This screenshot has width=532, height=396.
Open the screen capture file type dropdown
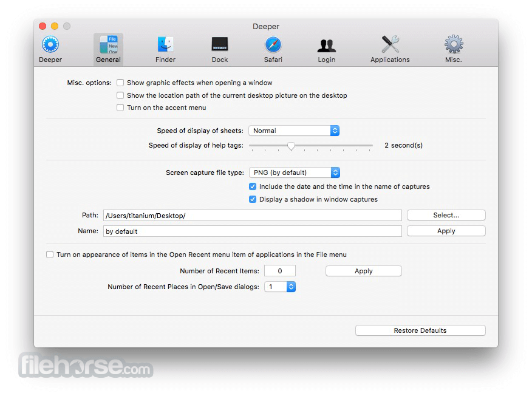tap(295, 172)
